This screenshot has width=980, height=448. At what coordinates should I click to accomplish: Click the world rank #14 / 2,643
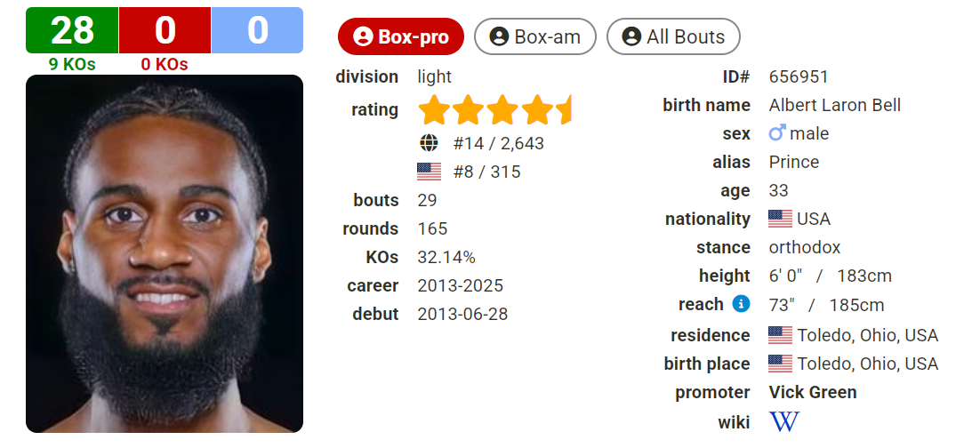(498, 143)
